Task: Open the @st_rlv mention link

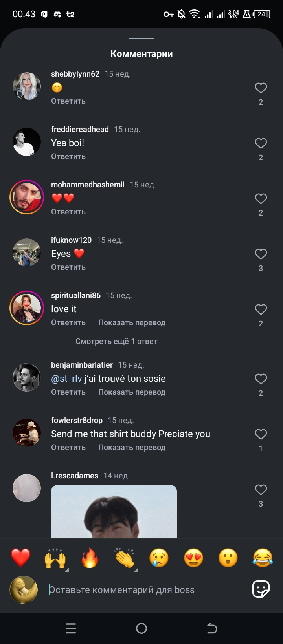Action: point(66,379)
